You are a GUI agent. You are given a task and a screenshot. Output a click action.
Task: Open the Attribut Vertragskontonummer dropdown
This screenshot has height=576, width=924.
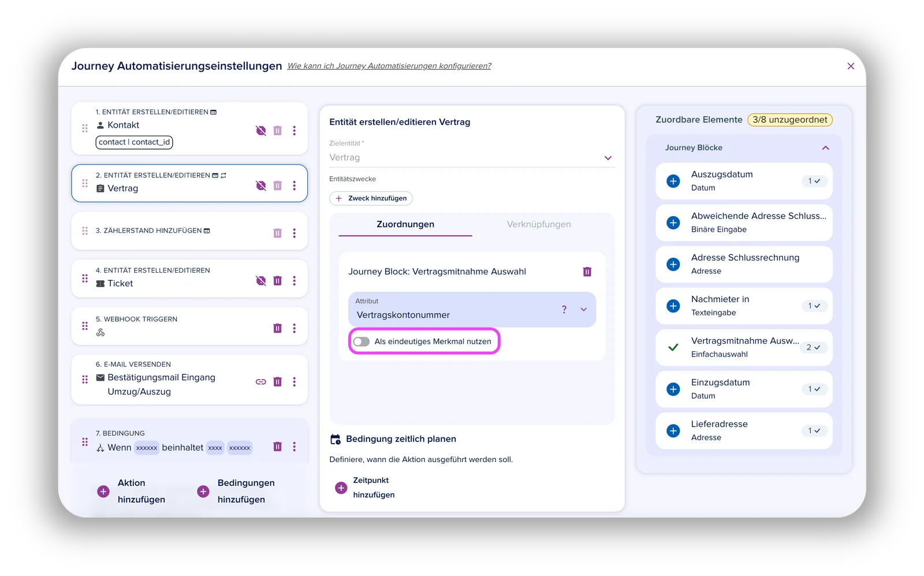click(x=472, y=310)
